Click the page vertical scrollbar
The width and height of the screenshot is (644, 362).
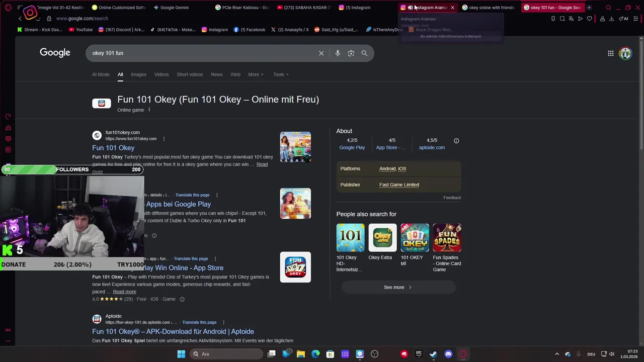tap(641, 96)
